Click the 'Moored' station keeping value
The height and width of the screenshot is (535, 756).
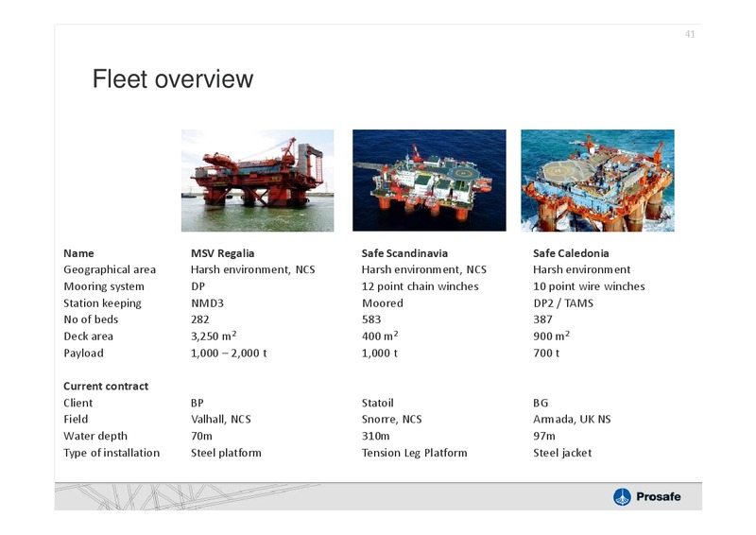(x=383, y=303)
